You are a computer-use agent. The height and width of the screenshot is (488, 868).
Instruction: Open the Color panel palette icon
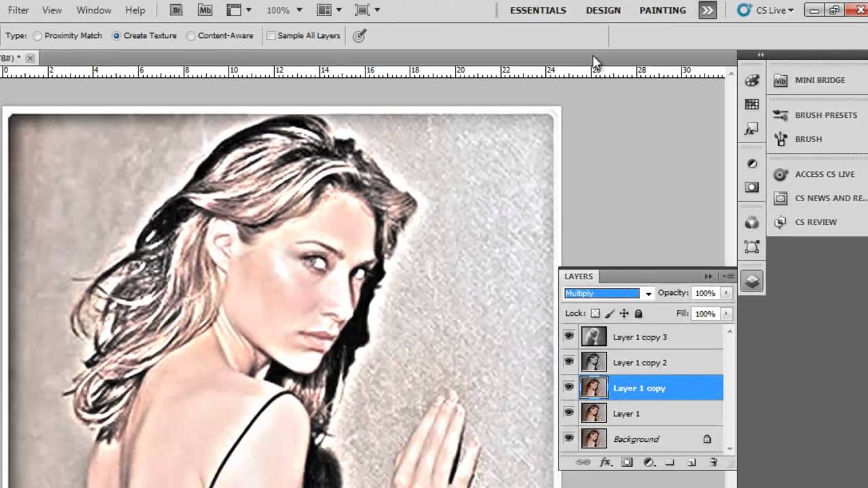coord(751,81)
